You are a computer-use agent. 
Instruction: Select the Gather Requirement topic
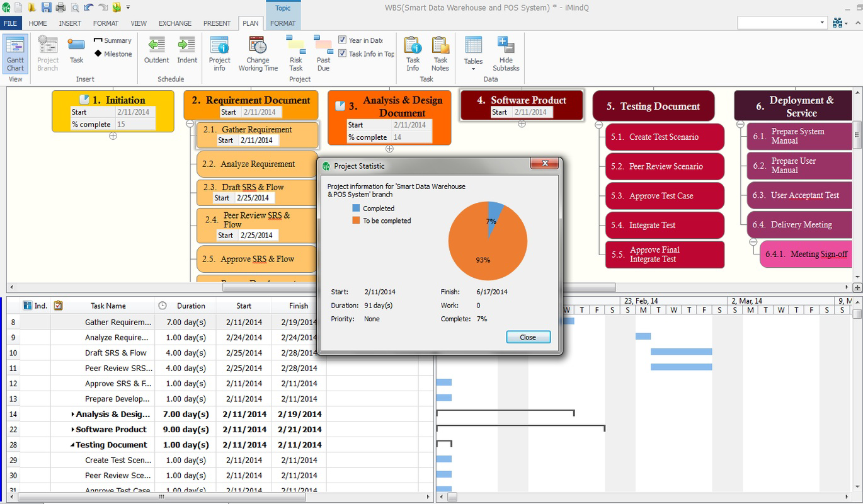click(257, 134)
